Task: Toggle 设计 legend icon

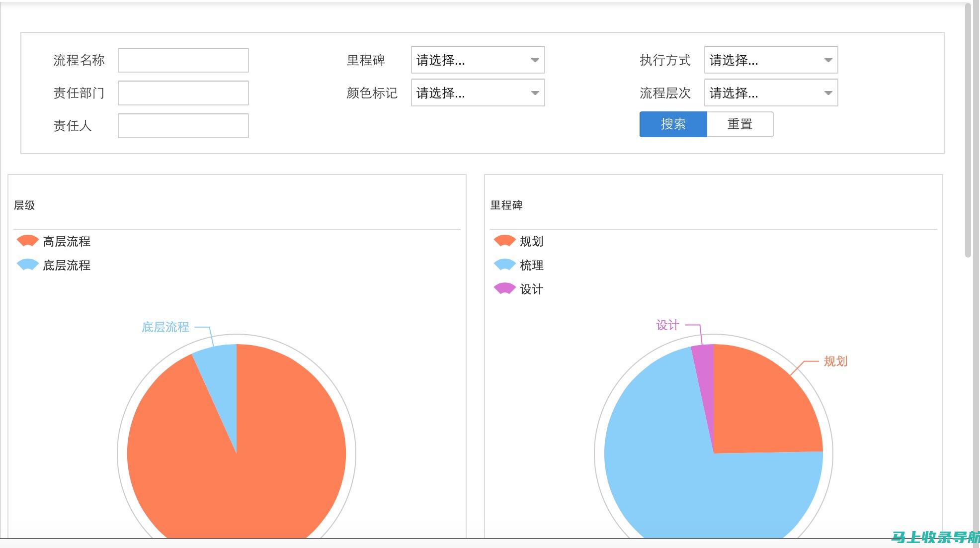Action: tap(504, 288)
